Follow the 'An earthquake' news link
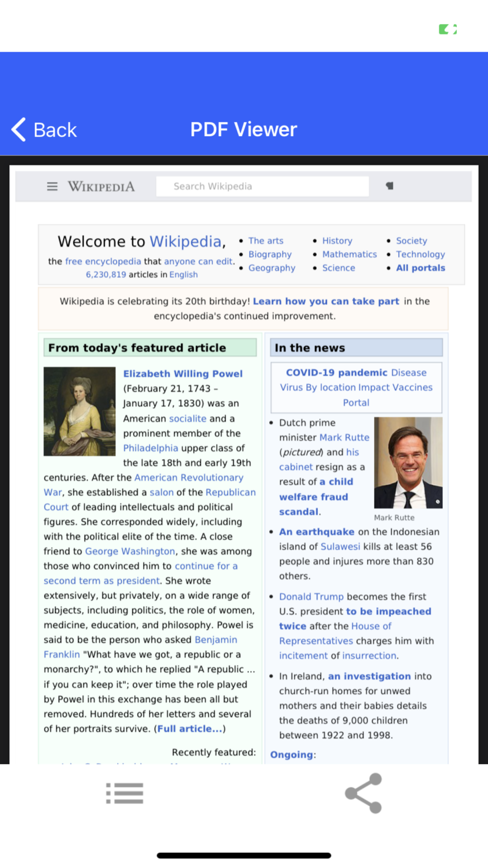Image resolution: width=488 pixels, height=868 pixels. pyautogui.click(x=317, y=532)
